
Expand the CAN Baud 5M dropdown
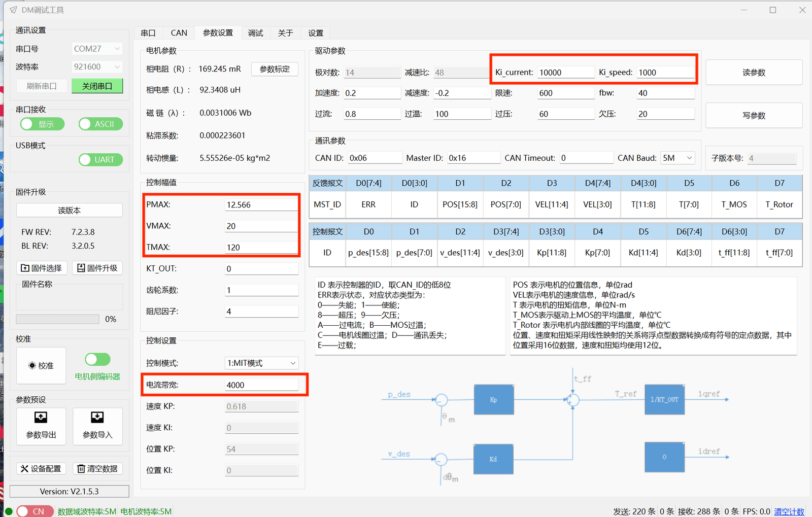point(678,158)
